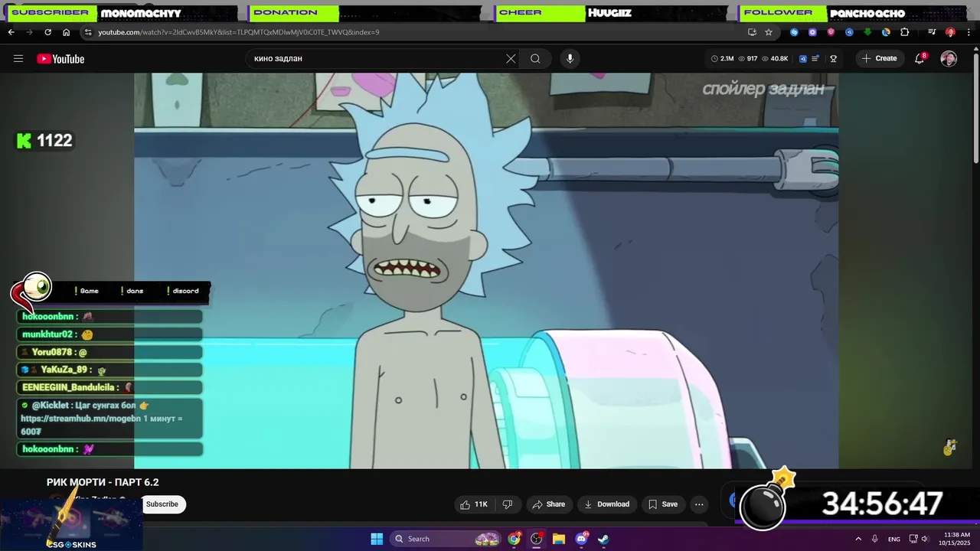
Task: Download the video
Action: (x=606, y=504)
